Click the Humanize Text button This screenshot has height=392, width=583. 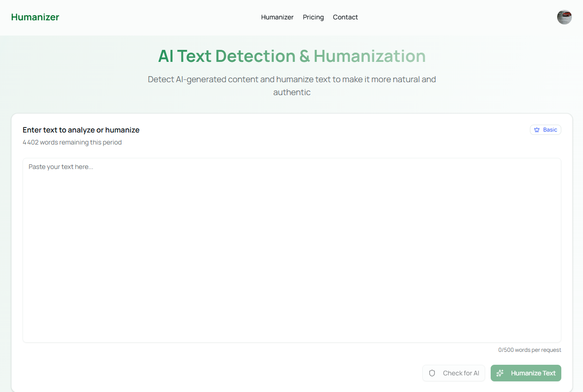click(526, 373)
